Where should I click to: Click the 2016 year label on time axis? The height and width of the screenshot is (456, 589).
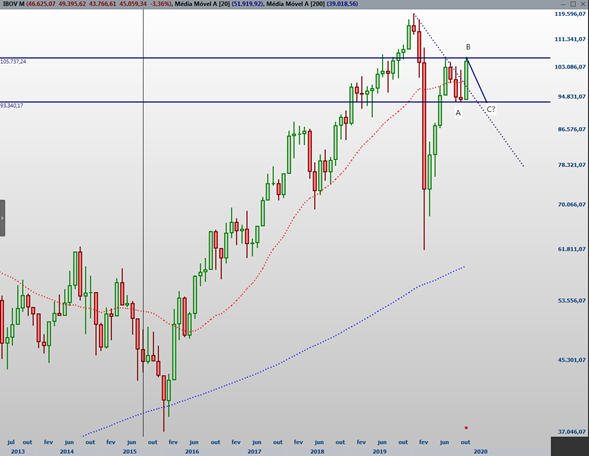tap(192, 451)
